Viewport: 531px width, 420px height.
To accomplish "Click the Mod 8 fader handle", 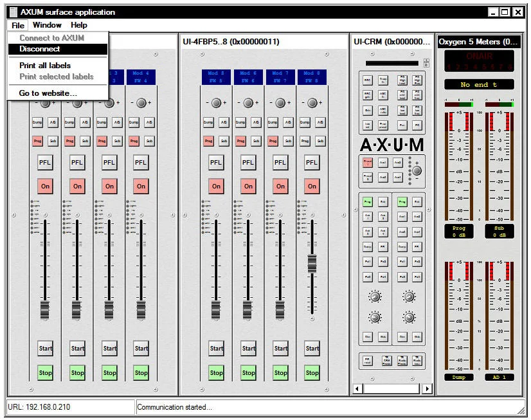I will (x=312, y=264).
